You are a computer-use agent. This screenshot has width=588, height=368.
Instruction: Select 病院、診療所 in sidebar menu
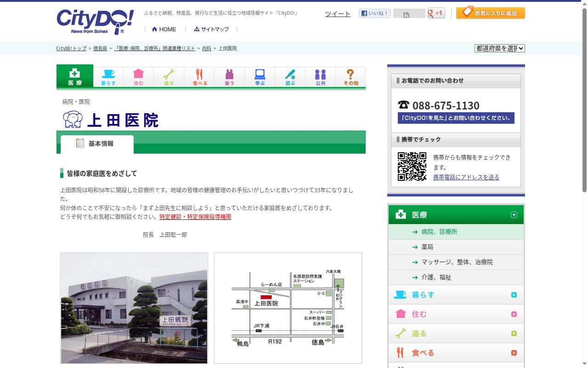[x=456, y=232]
